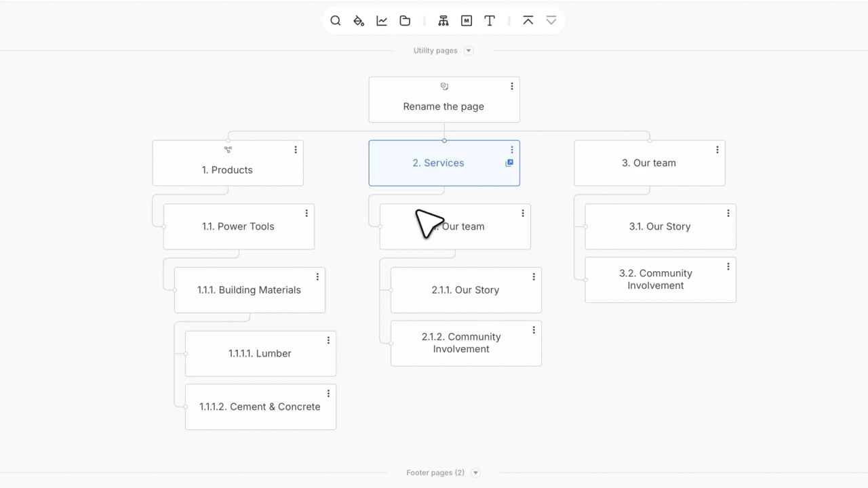Screen dimensions: 868x488
Task: Open three-dot menu on Rename the page card
Action: pos(512,86)
